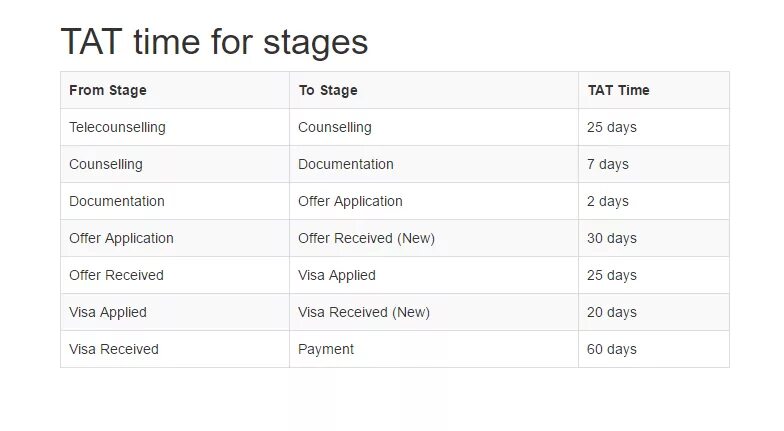The height and width of the screenshot is (431, 784).
Task: Select the '2 days' TAT cell
Action: [x=608, y=201]
